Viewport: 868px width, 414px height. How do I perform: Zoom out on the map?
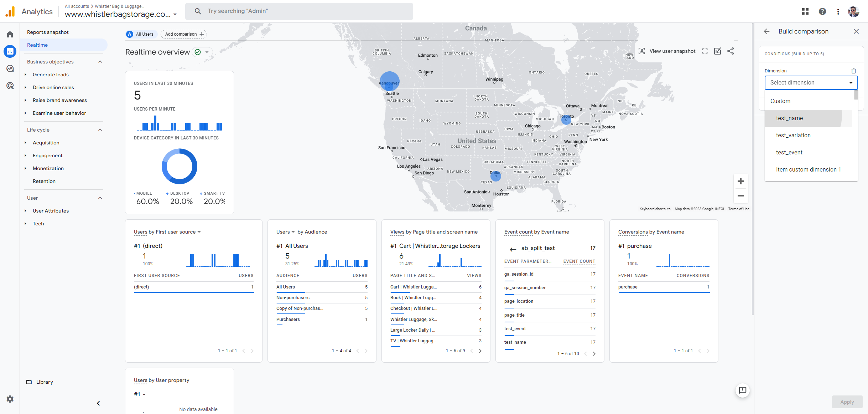[741, 196]
